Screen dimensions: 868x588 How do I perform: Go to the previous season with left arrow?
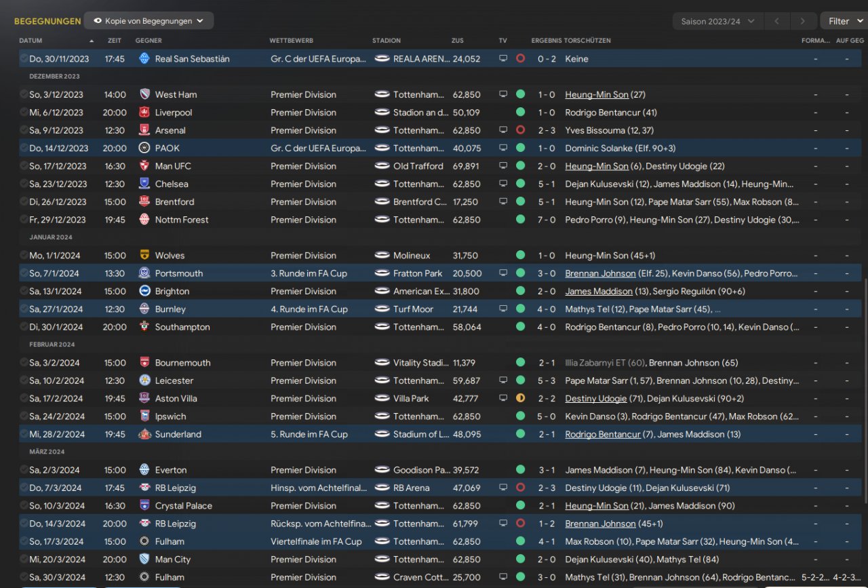(x=776, y=21)
